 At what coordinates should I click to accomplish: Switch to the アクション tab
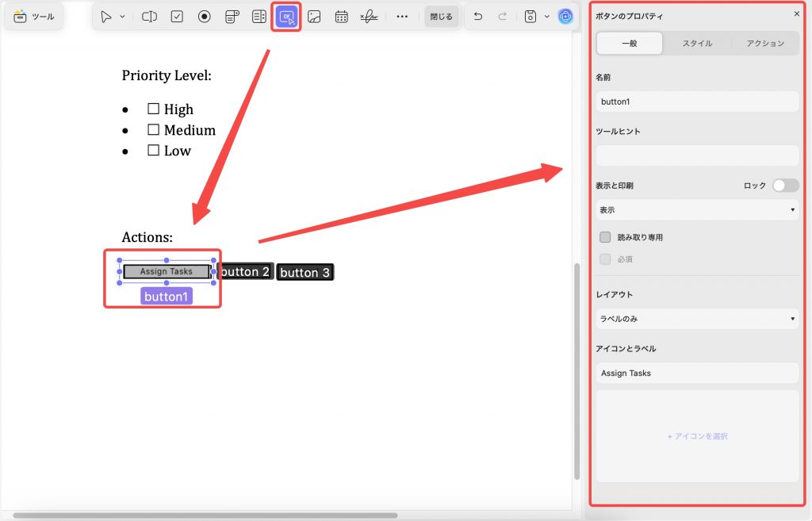coord(765,44)
